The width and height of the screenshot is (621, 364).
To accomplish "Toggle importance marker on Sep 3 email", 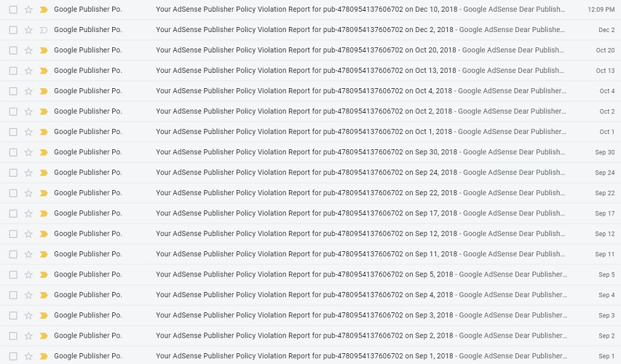I will (x=44, y=315).
